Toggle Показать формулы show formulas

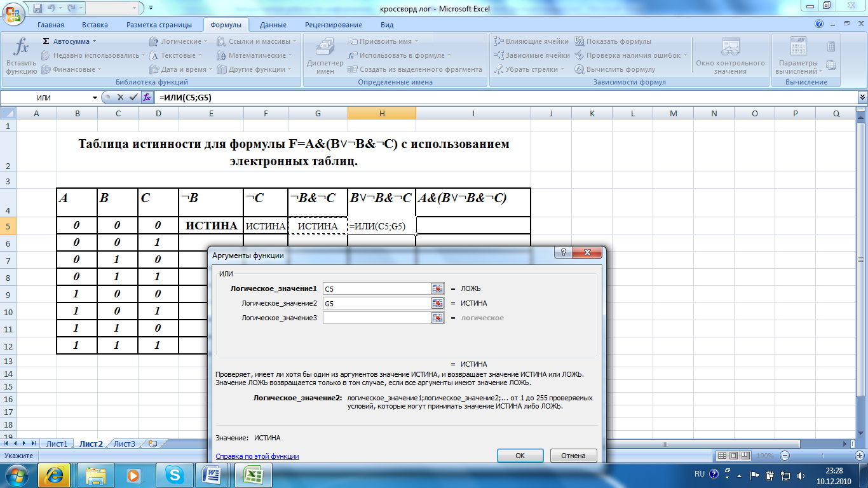click(613, 41)
